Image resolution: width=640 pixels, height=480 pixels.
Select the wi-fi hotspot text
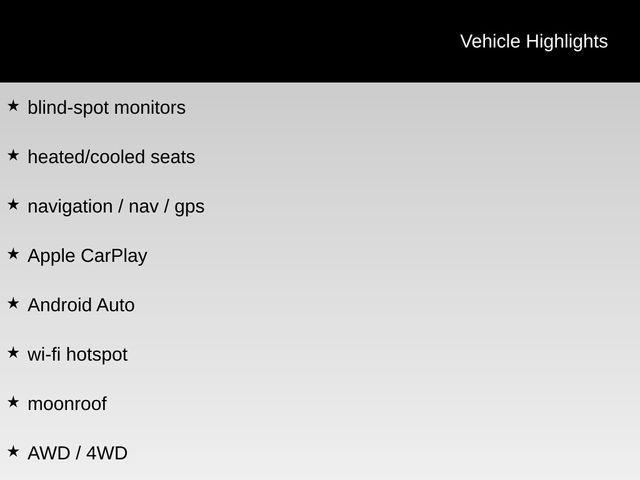(x=77, y=354)
